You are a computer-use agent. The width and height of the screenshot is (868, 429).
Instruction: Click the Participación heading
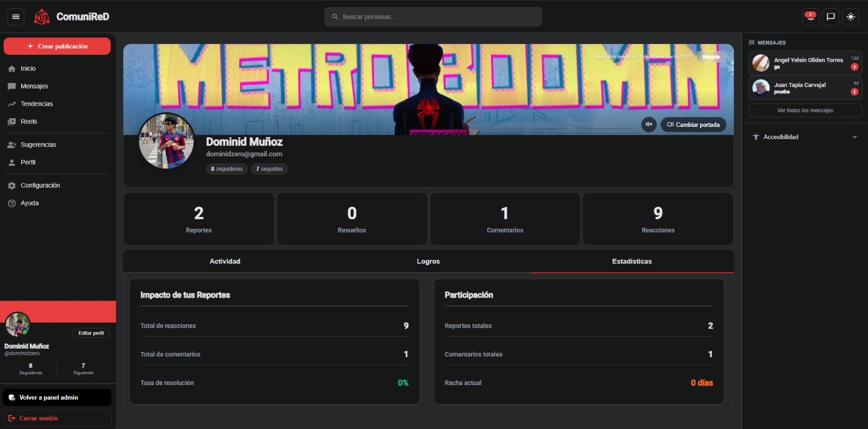pos(469,295)
